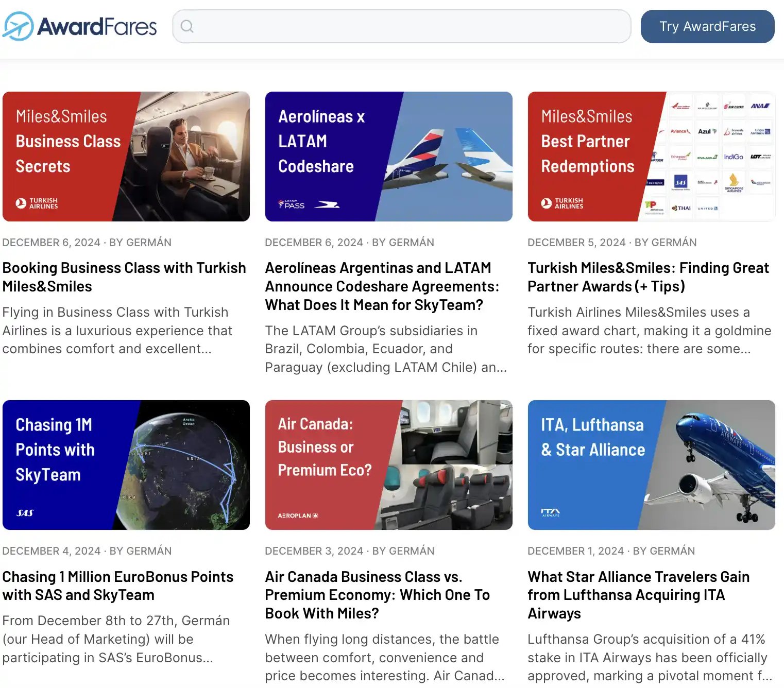This screenshot has width=784, height=688.
Task: Click the ITA Airways logo on blue card
Action: [x=551, y=512]
